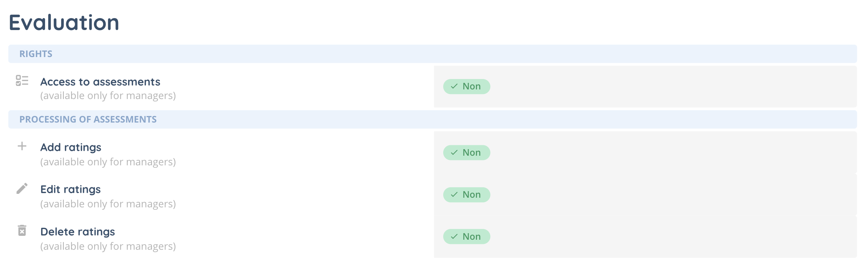The height and width of the screenshot is (269, 868).
Task: Select the Edit ratings label
Action: pos(70,189)
